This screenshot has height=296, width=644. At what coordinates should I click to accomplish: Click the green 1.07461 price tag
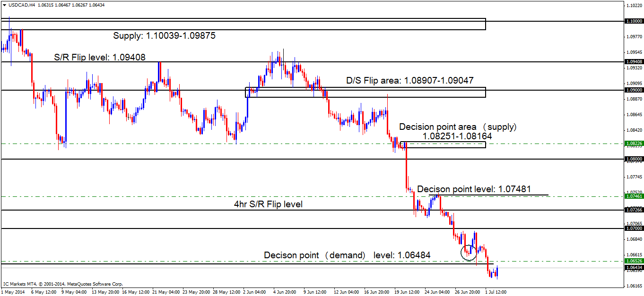[x=634, y=196]
